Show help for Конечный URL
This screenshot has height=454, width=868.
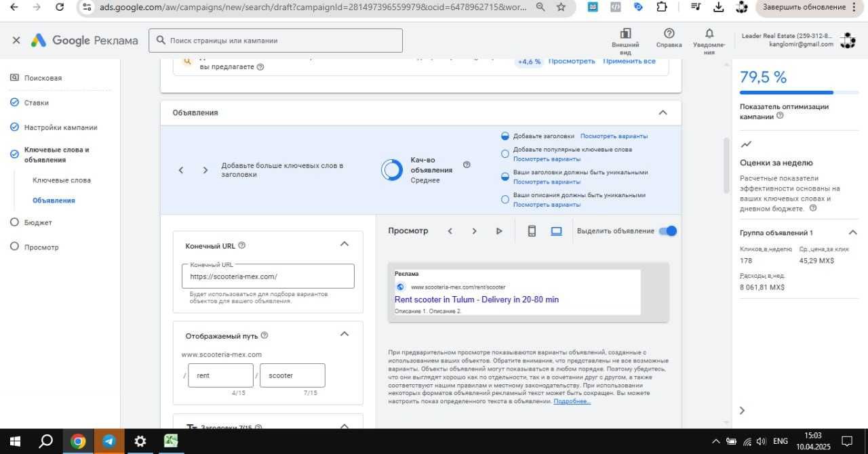click(x=242, y=245)
